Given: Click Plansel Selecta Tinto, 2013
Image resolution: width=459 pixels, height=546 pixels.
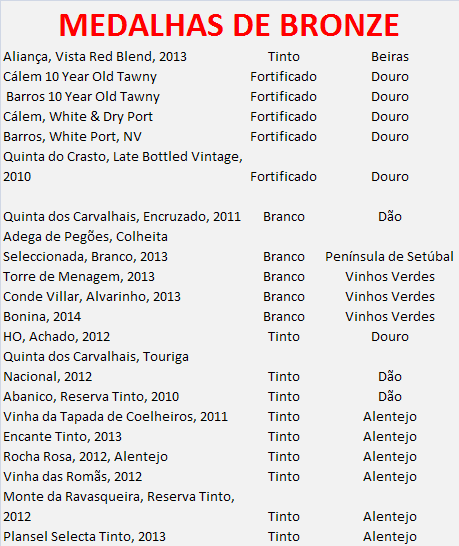Looking at the screenshot, I should tap(84, 537).
